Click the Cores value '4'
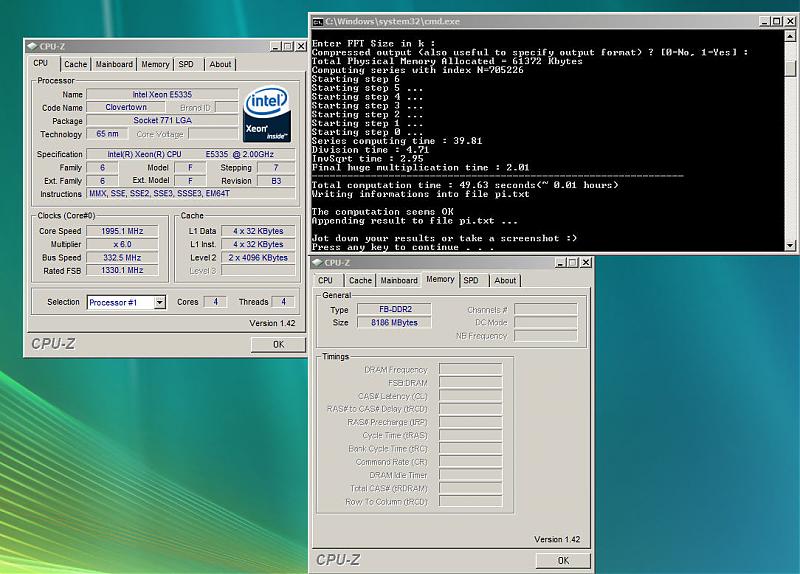Screen dimensions: 800x574 pos(215,302)
